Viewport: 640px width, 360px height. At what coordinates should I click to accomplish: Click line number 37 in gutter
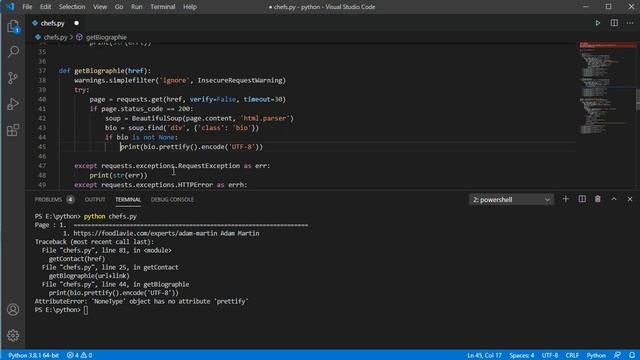pyautogui.click(x=42, y=71)
